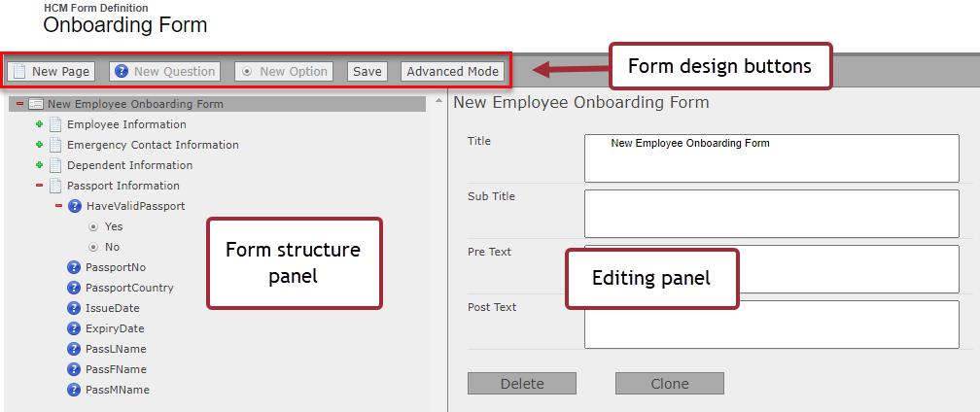This screenshot has height=412, width=980.
Task: Click the IssueDate question icon
Action: click(x=74, y=308)
